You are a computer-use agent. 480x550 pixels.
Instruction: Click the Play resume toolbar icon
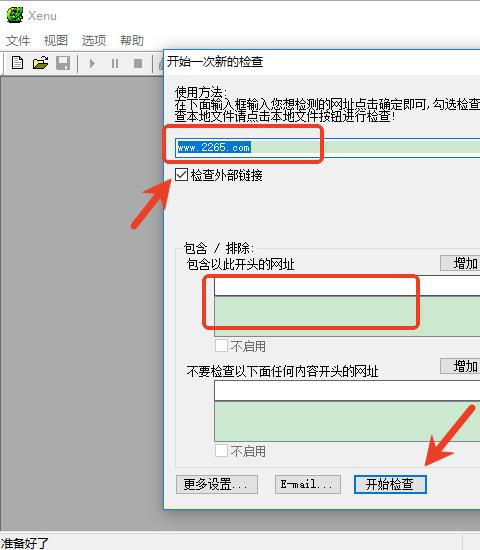pos(92,63)
